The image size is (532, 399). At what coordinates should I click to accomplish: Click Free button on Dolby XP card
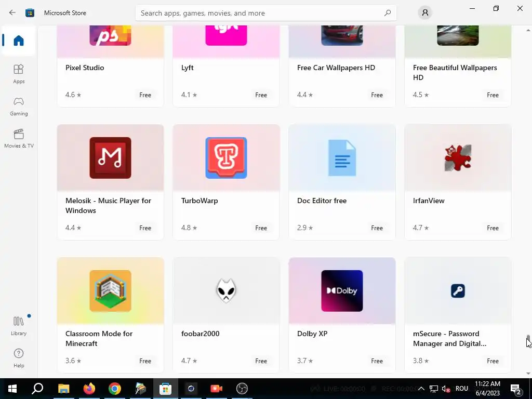click(377, 361)
